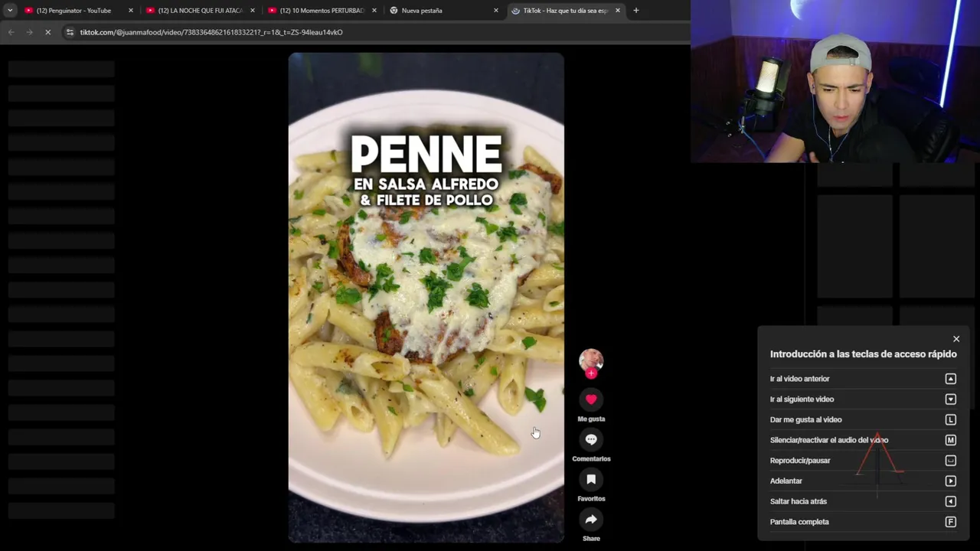Go forward with the browser forward arrow
980x551 pixels.
(29, 32)
